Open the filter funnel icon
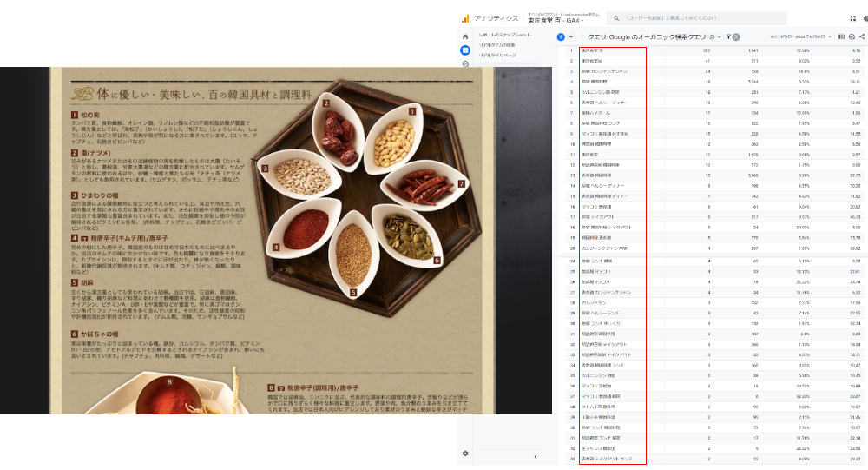The width and height of the screenshot is (868, 470). [x=731, y=37]
